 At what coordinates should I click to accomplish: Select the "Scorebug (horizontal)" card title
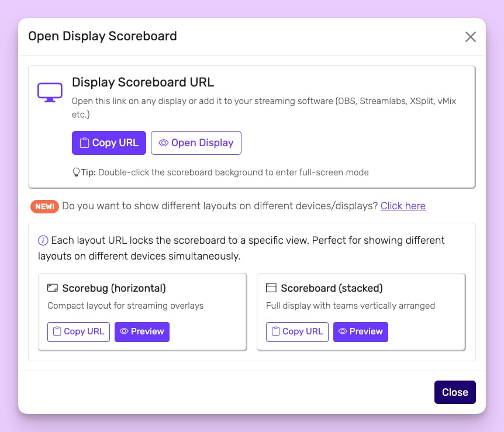tap(114, 288)
